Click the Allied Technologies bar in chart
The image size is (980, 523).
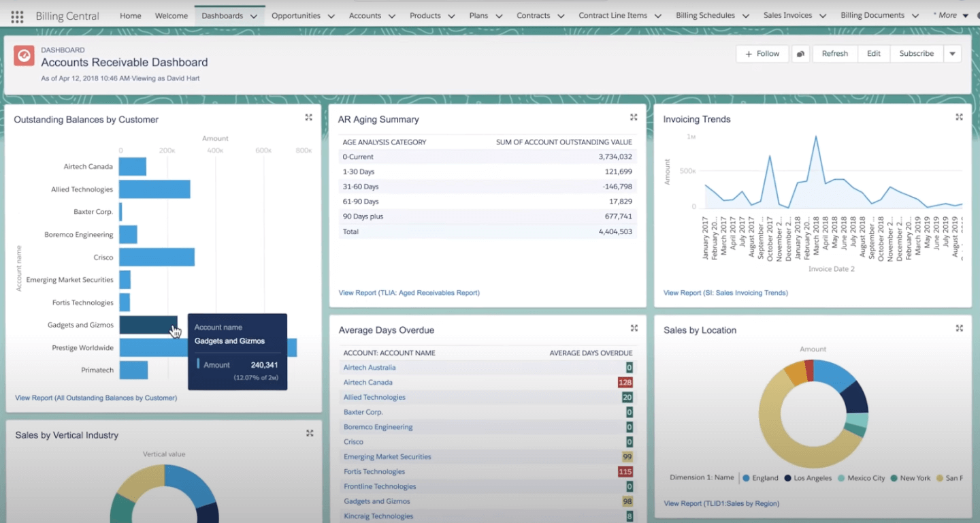[x=154, y=189]
